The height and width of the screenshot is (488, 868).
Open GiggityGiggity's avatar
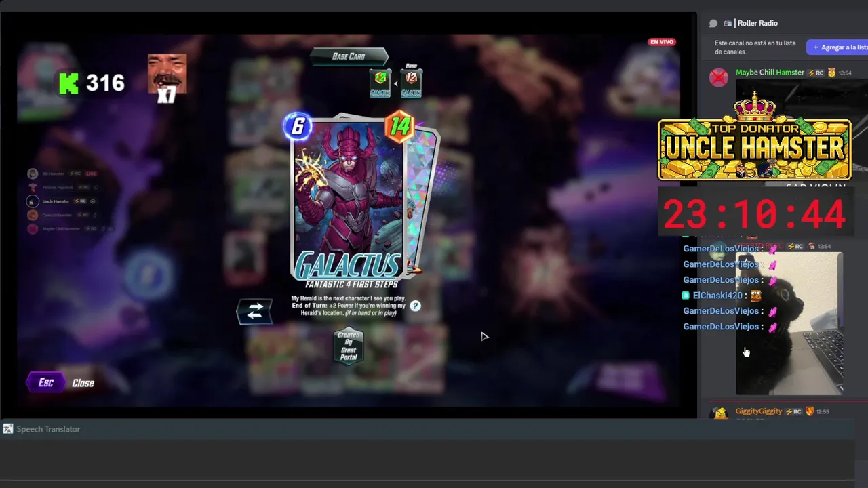tap(719, 413)
